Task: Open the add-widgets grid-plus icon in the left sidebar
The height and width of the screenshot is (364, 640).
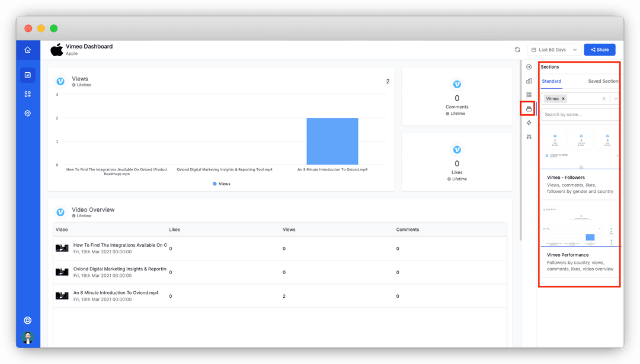Action: pyautogui.click(x=28, y=94)
